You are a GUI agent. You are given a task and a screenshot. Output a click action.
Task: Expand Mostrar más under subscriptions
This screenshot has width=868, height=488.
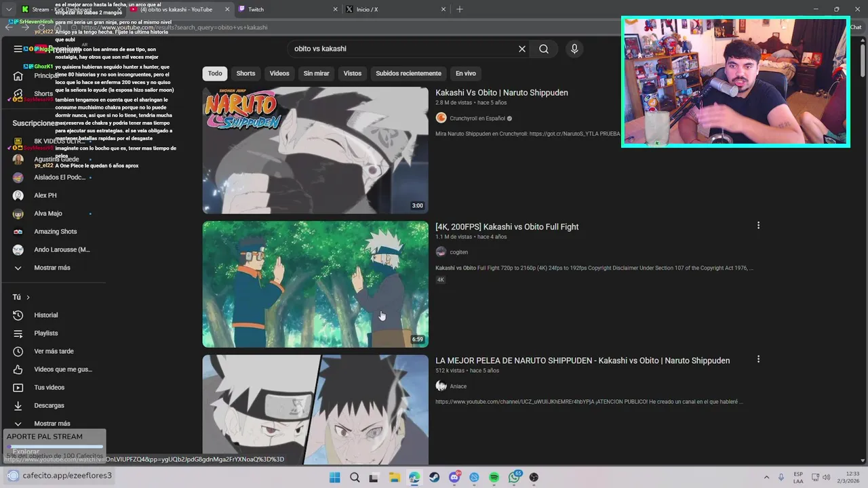(x=54, y=268)
